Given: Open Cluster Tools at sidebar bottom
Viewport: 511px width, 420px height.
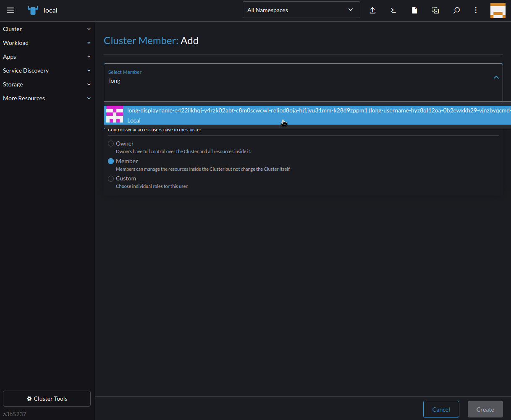Looking at the screenshot, I should pyautogui.click(x=47, y=398).
